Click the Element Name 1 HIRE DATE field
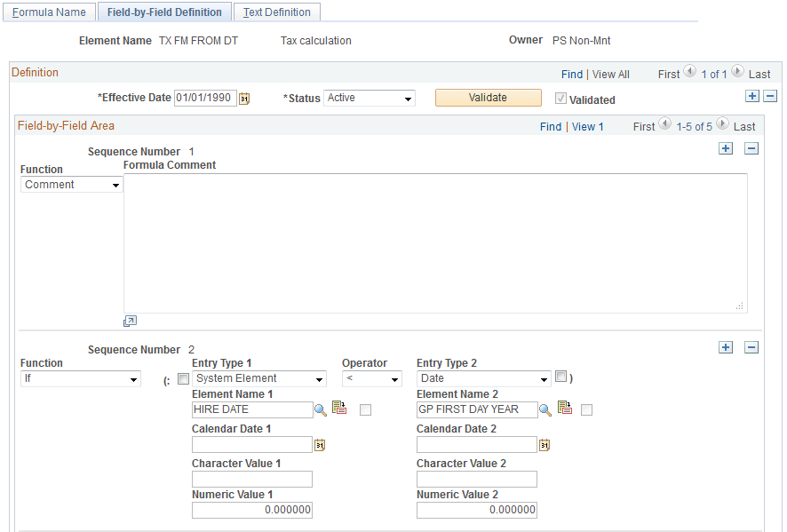The width and height of the screenshot is (787, 532). click(x=252, y=409)
